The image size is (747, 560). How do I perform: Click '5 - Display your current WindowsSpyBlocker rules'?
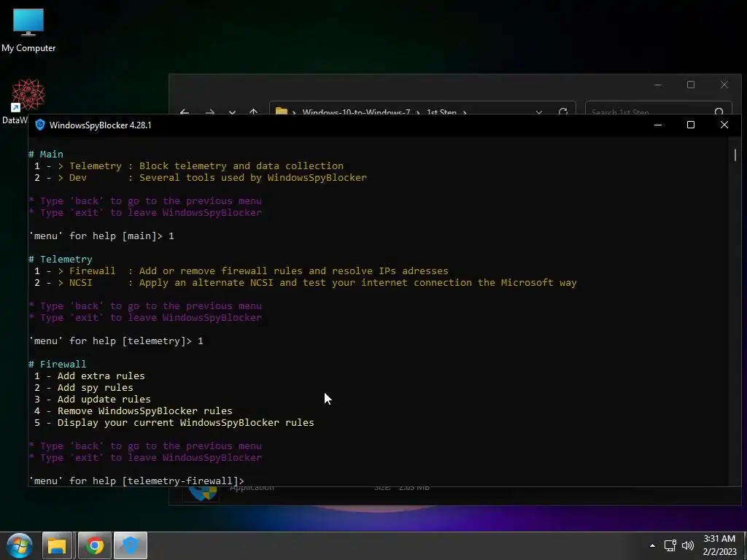point(174,422)
